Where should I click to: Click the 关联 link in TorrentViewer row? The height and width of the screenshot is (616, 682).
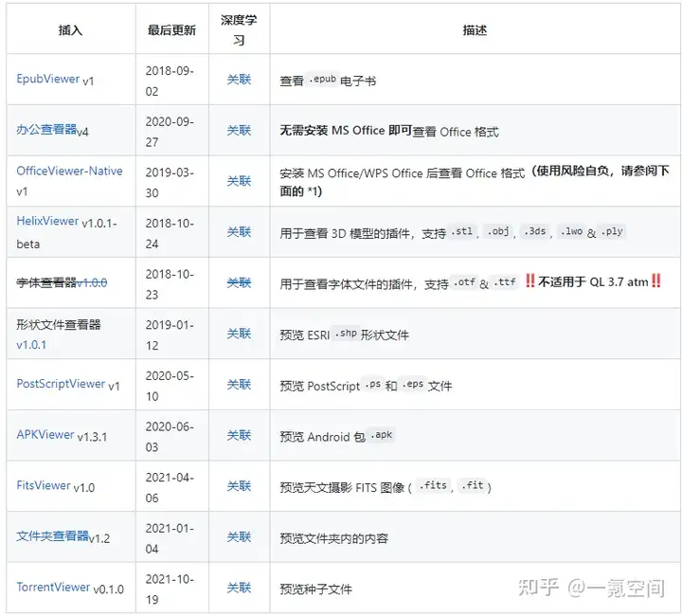(x=240, y=588)
